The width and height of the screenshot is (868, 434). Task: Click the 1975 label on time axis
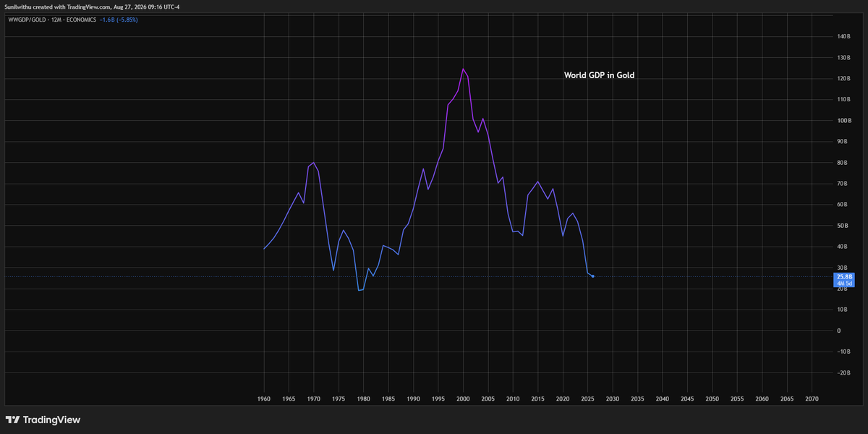click(339, 399)
